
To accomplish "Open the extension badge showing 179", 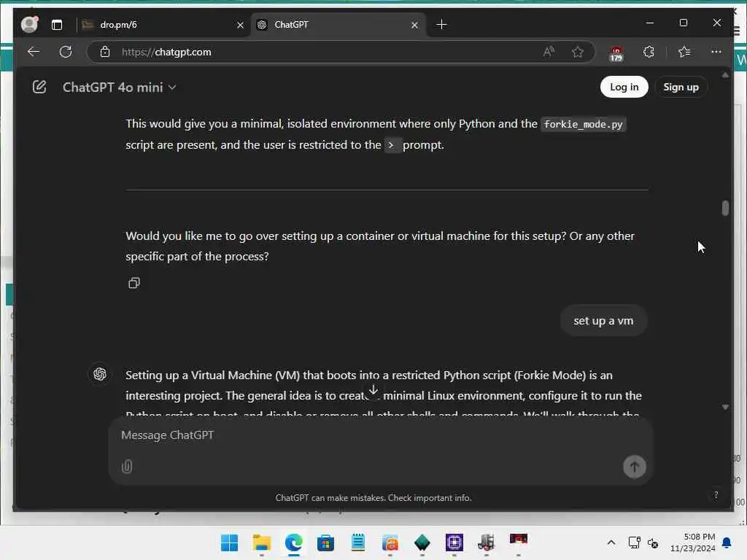I will tap(616, 53).
